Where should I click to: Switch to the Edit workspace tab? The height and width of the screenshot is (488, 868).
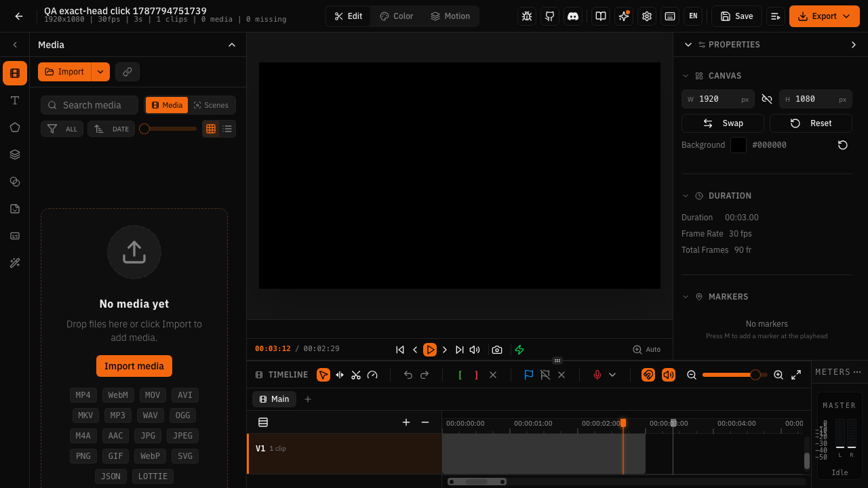tap(349, 16)
